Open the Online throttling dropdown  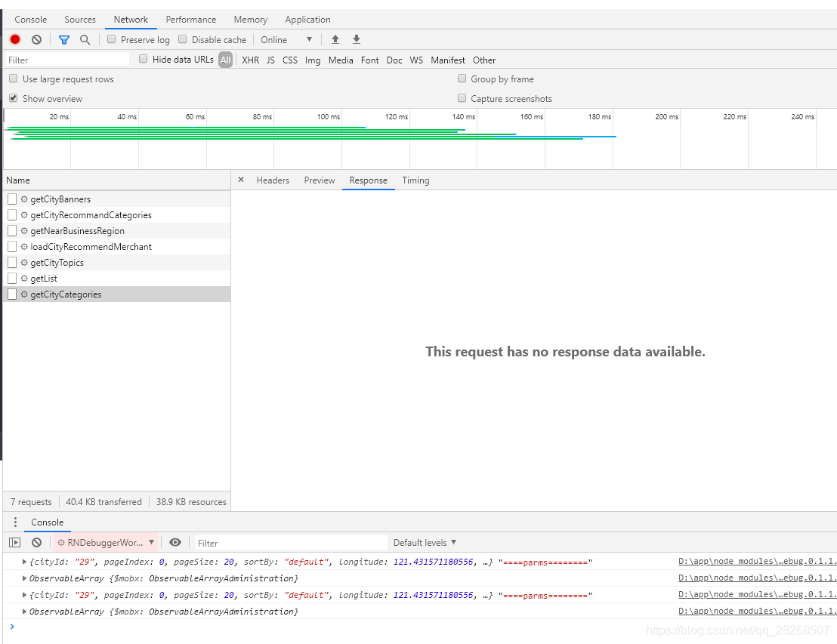(286, 39)
